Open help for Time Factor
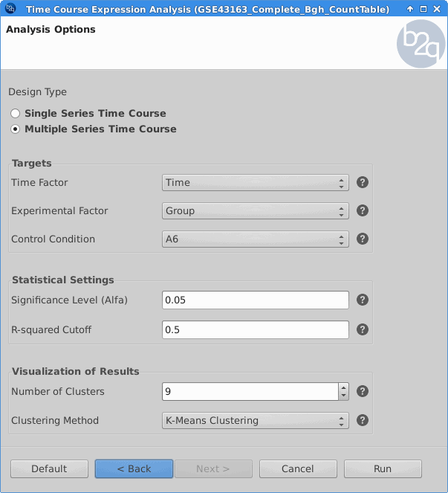The height and width of the screenshot is (493, 448). 363,182
